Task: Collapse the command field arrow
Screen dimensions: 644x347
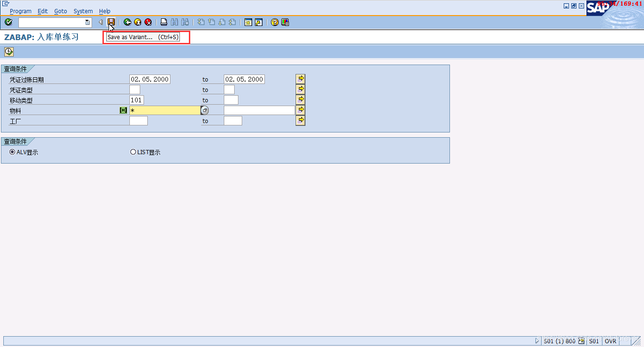Action: (101, 22)
